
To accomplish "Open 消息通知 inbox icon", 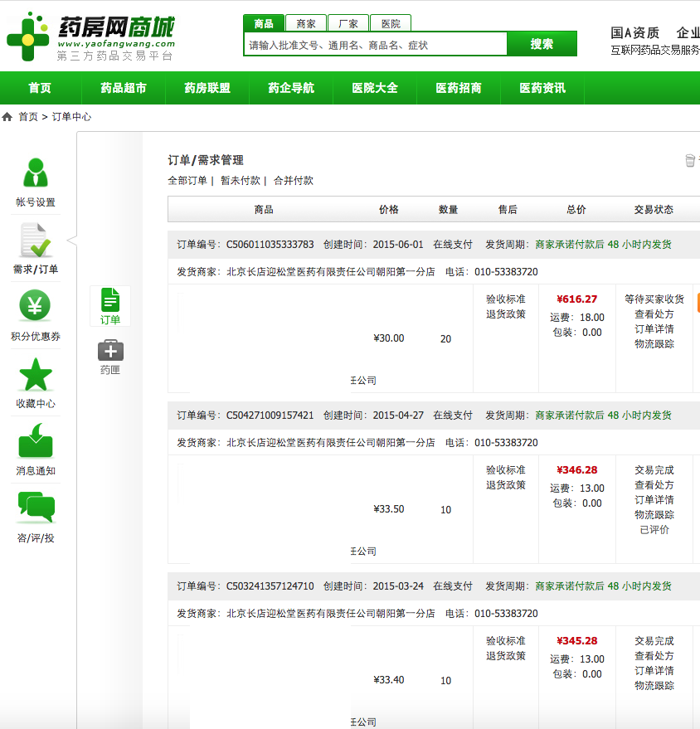I will [x=36, y=440].
